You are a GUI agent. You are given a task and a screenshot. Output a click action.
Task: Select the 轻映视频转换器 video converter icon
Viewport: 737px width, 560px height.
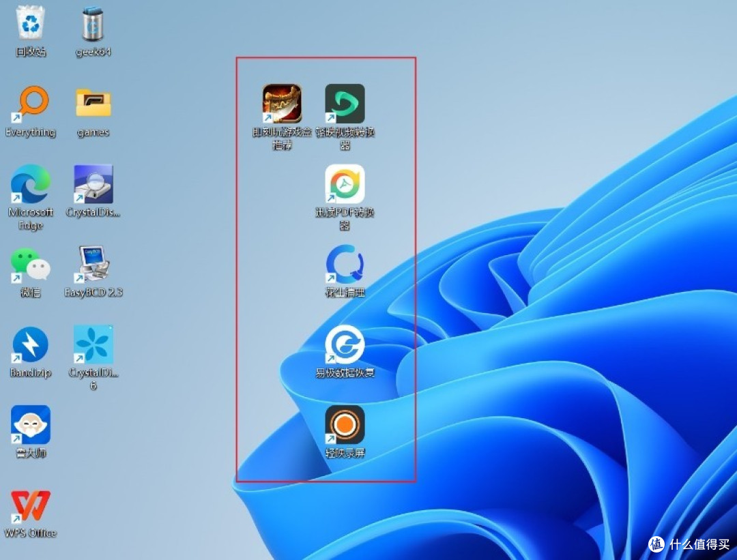coord(345,104)
